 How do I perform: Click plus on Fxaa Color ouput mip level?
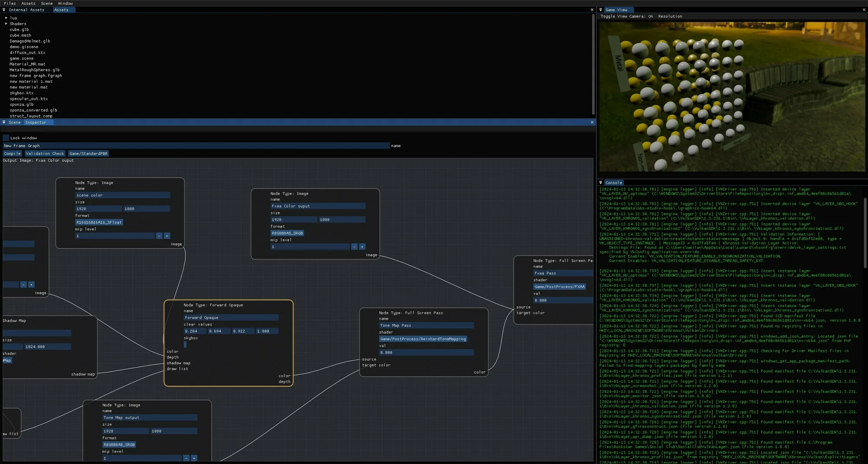click(362, 247)
